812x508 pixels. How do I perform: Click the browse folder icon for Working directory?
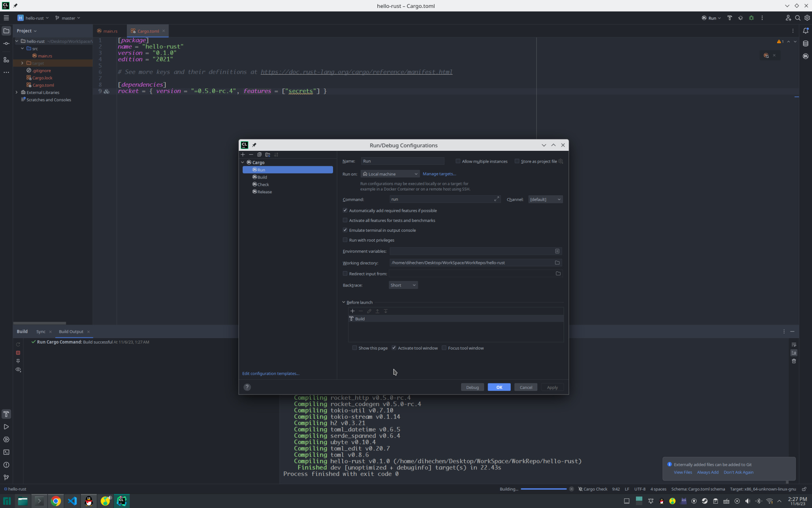point(557,263)
